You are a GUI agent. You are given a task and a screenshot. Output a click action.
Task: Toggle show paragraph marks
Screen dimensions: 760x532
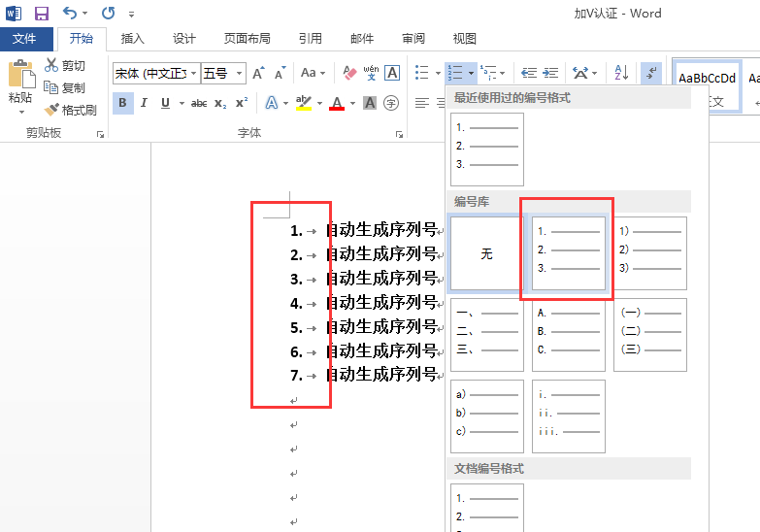click(651, 73)
